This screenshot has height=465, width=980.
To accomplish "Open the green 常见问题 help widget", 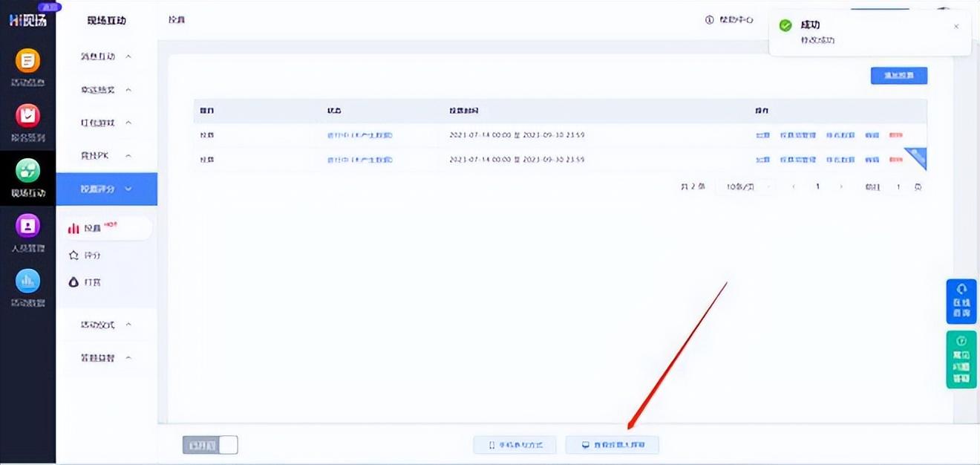I will pos(961,360).
